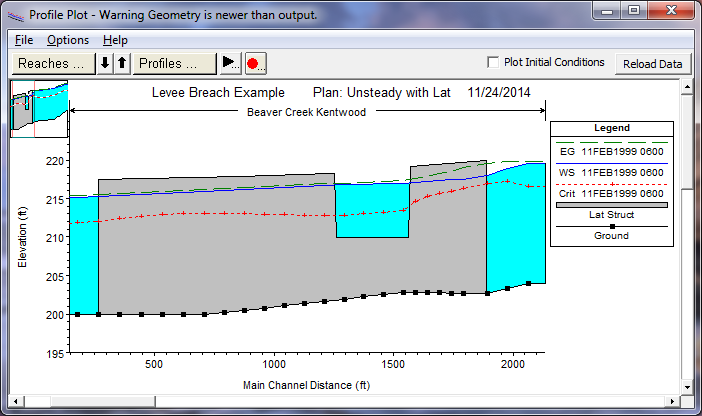
Task: Click the Lat Struct gray legend swatch
Action: pos(611,204)
